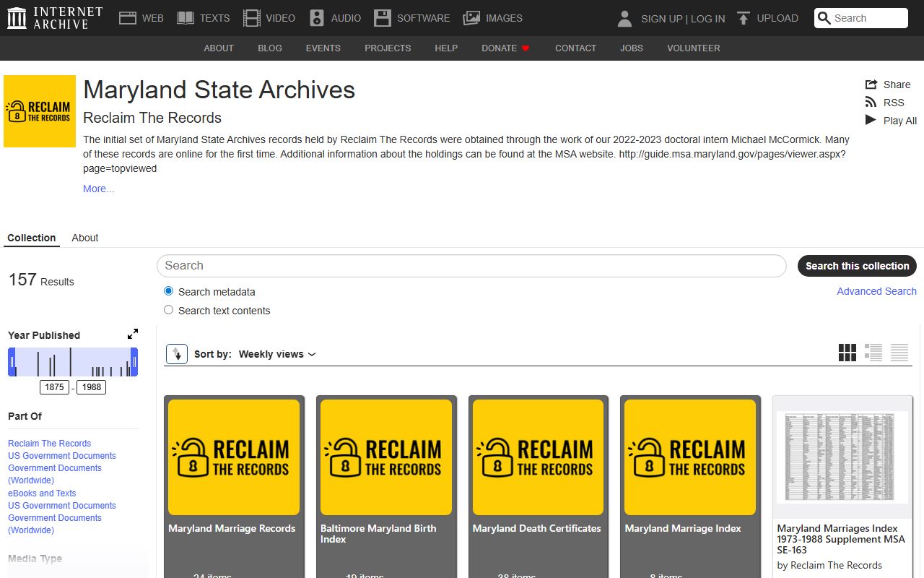Open the HELP menu item

pyautogui.click(x=446, y=48)
